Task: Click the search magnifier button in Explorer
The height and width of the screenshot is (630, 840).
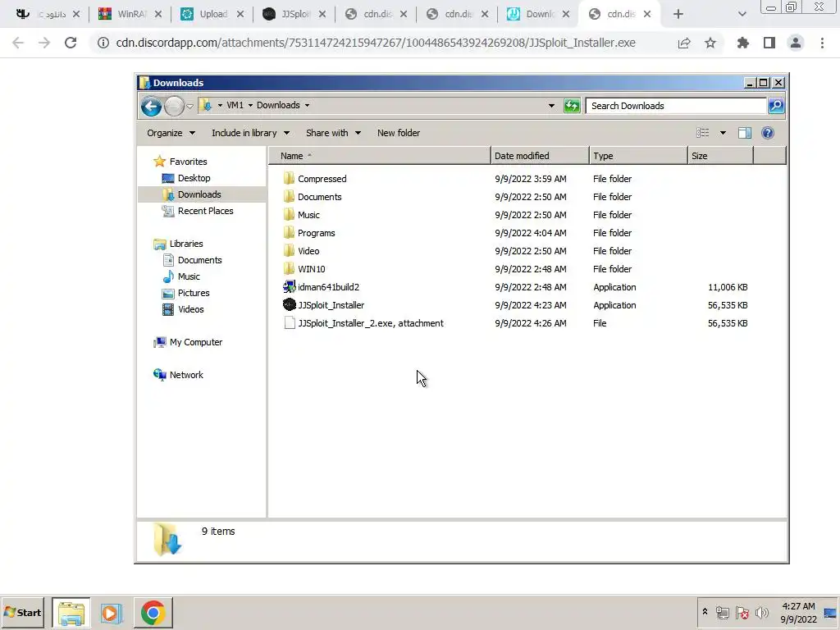Action: pos(776,106)
